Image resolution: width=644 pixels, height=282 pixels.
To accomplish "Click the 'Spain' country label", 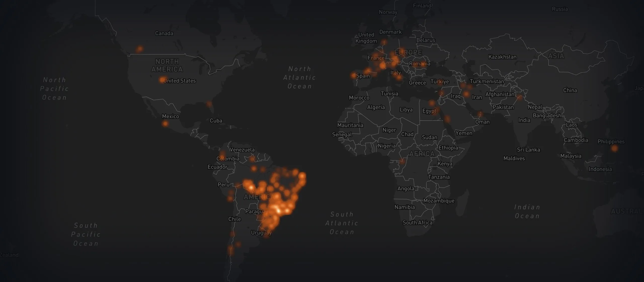I will (363, 76).
